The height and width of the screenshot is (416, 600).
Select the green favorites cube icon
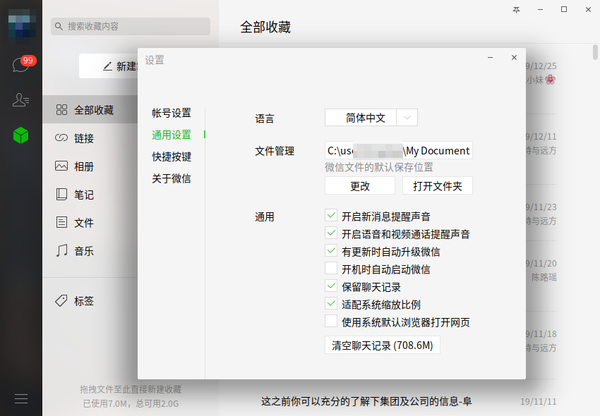click(21, 135)
